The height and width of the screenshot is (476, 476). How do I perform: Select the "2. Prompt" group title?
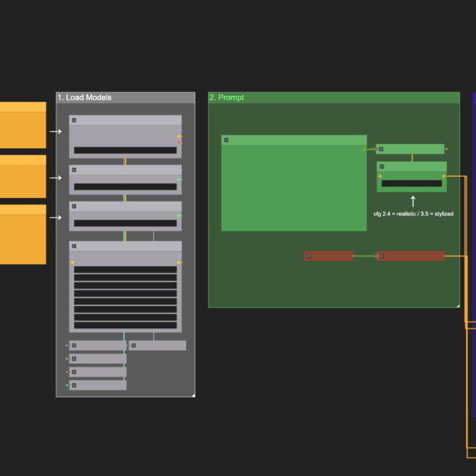(226, 97)
